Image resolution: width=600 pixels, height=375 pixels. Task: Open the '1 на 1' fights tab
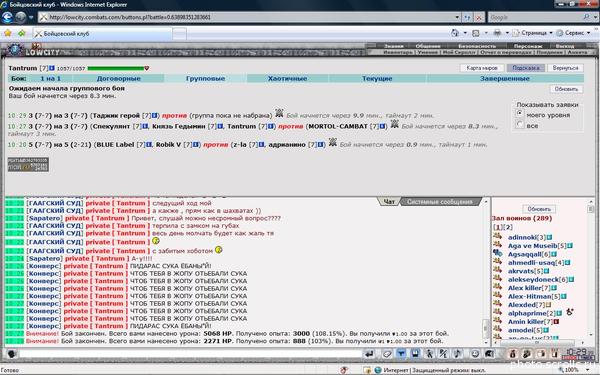pos(51,78)
